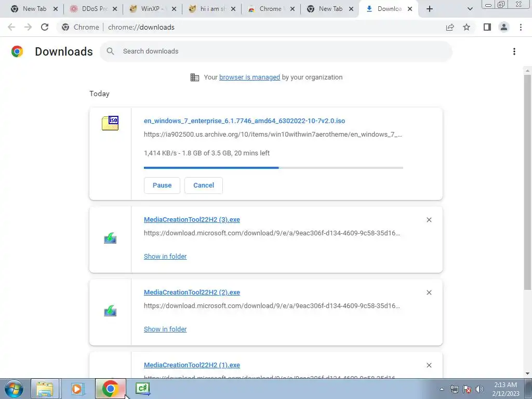The height and width of the screenshot is (399, 532).
Task: Click the Chrome logo beside Downloads title
Action: tap(17, 51)
